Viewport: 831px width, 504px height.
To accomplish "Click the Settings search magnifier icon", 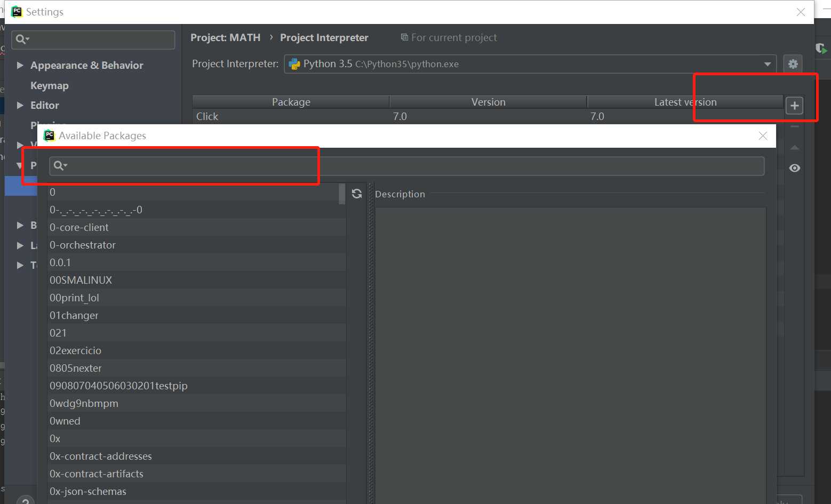I will tap(22, 39).
